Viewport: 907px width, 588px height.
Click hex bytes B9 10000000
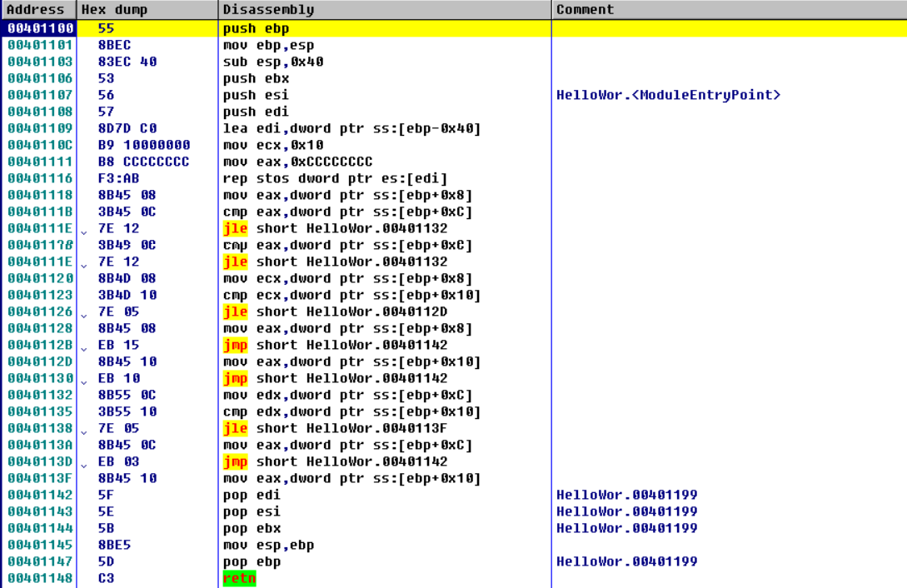[x=144, y=145]
